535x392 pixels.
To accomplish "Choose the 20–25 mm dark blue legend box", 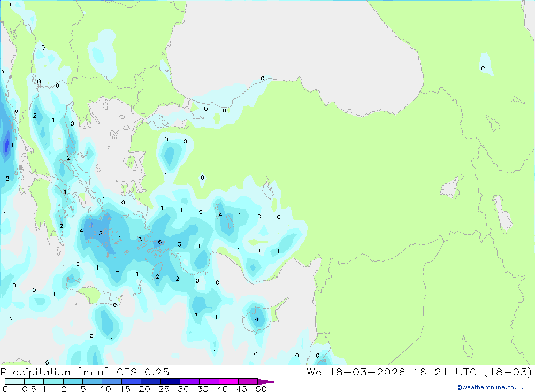I will click(151, 381).
